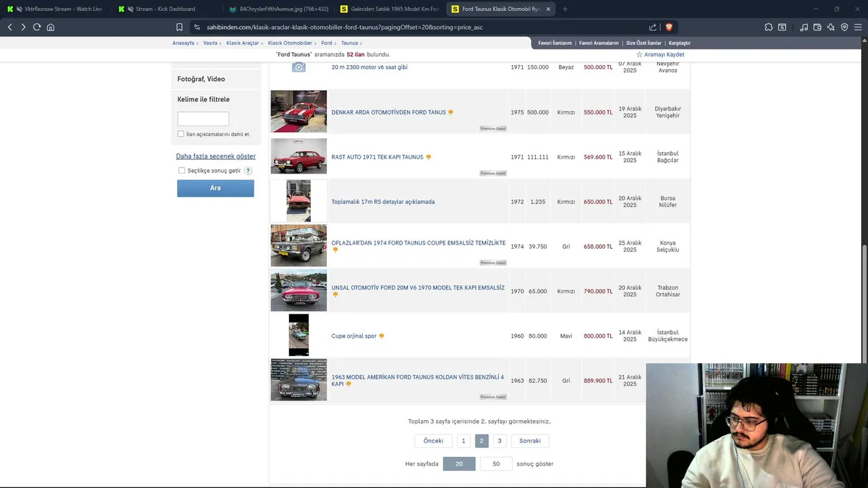
Task: Expand the Fotoğraf, Video filter section
Action: pyautogui.click(x=216, y=79)
